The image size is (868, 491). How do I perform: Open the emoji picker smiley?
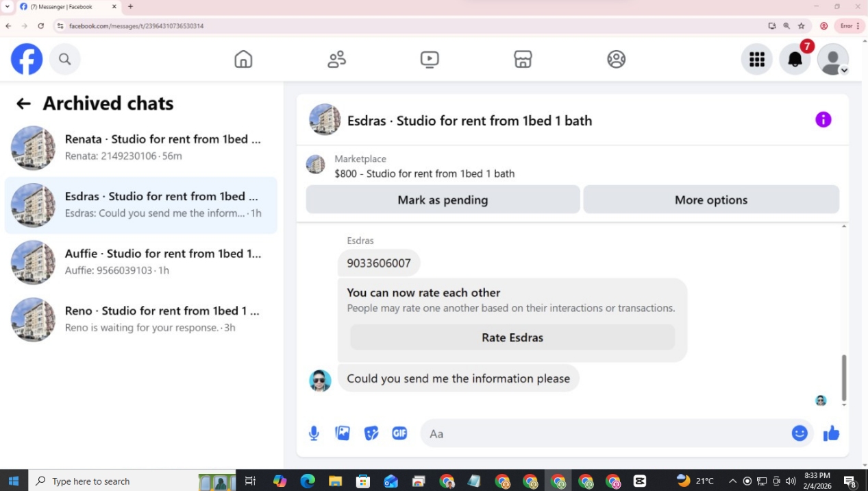click(799, 433)
